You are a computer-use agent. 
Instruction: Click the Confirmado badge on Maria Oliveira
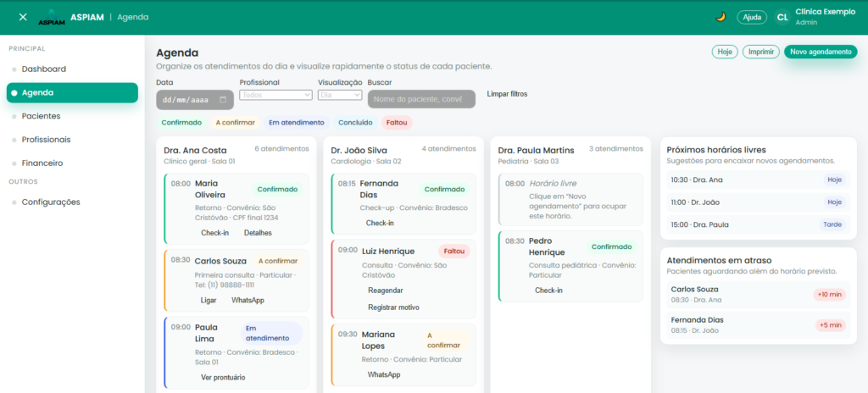(278, 190)
